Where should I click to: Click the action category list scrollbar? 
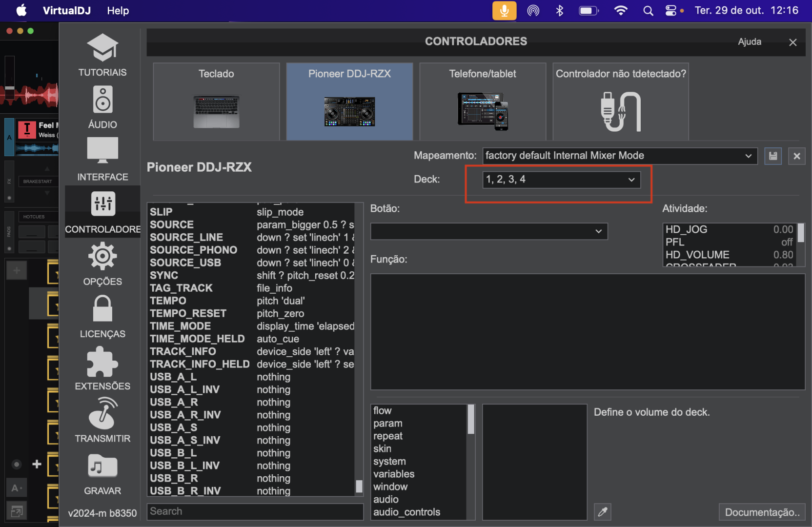click(x=471, y=420)
